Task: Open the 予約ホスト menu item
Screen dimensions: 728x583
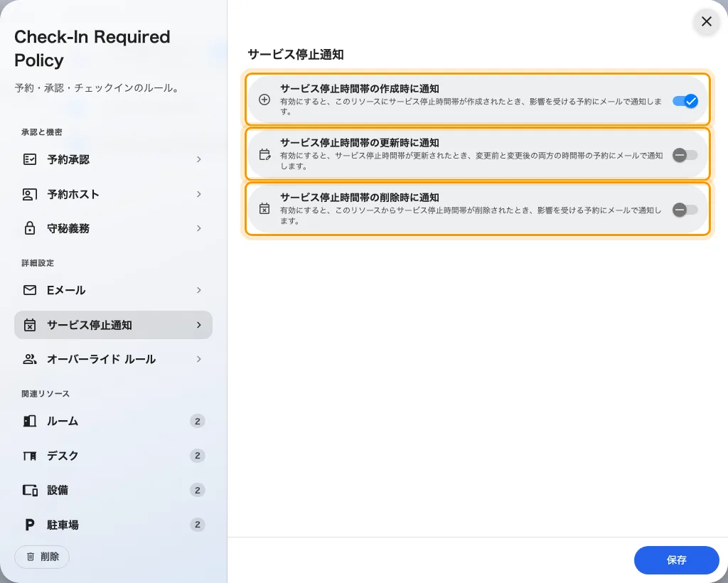Action: coord(113,194)
